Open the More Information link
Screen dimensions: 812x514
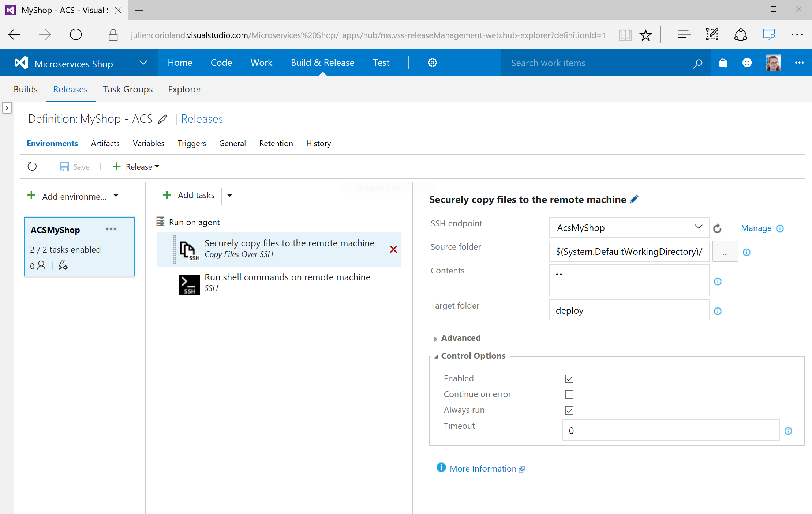483,469
